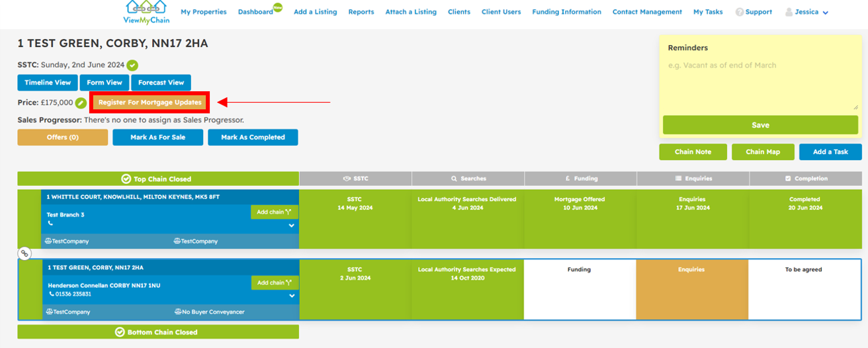The height and width of the screenshot is (348, 868).
Task: Open SSTC 14 May 2024 milestone cell
Action: point(355,219)
